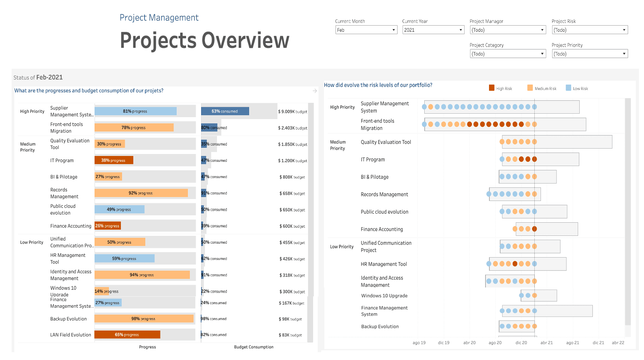Click the arrow icon beside progress question
Image resolution: width=644 pixels, height=360 pixels.
coord(315,91)
